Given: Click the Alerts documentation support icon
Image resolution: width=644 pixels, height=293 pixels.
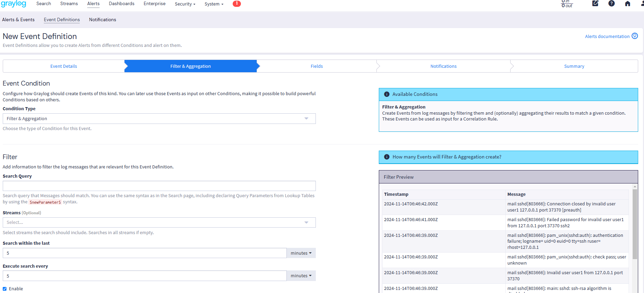Looking at the screenshot, I should (x=635, y=36).
